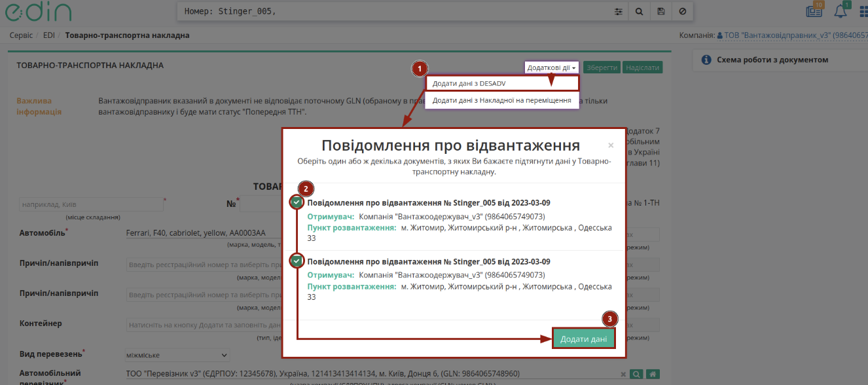
Task: Click the EDIN logo
Action: click(40, 11)
